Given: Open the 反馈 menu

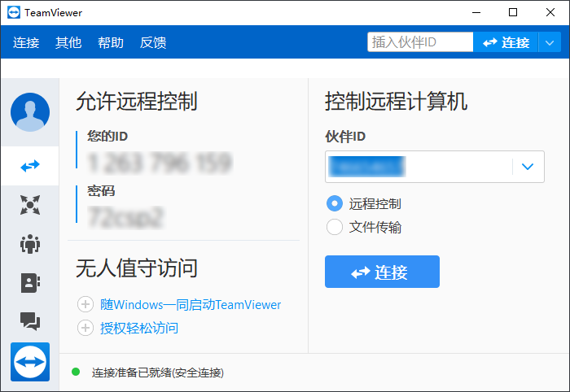Looking at the screenshot, I should 153,42.
